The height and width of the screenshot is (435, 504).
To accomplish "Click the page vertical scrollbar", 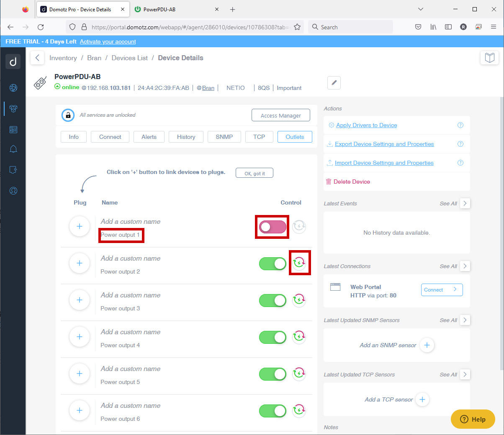I will pyautogui.click(x=502, y=233).
